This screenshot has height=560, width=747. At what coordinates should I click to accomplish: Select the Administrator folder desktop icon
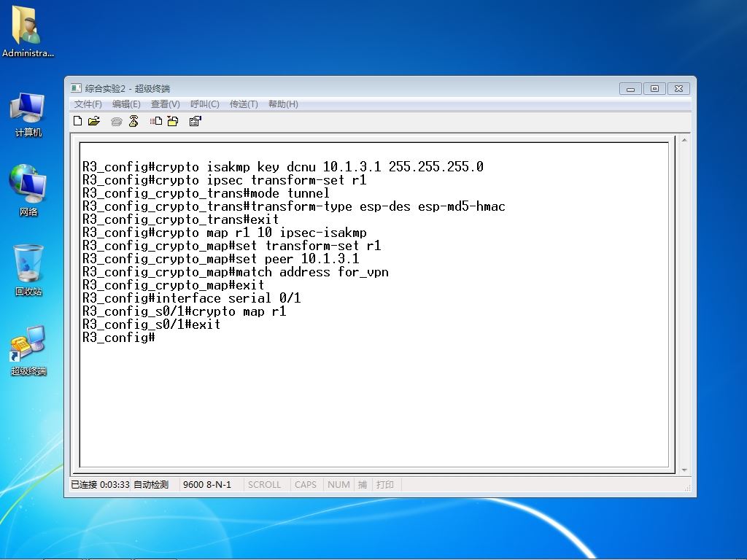click(x=28, y=32)
